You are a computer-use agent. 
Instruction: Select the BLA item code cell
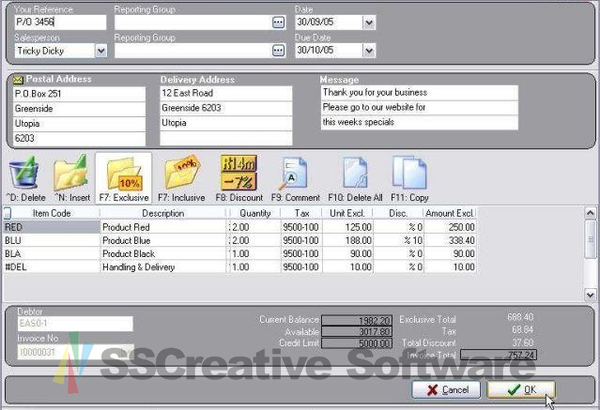pyautogui.click(x=51, y=254)
